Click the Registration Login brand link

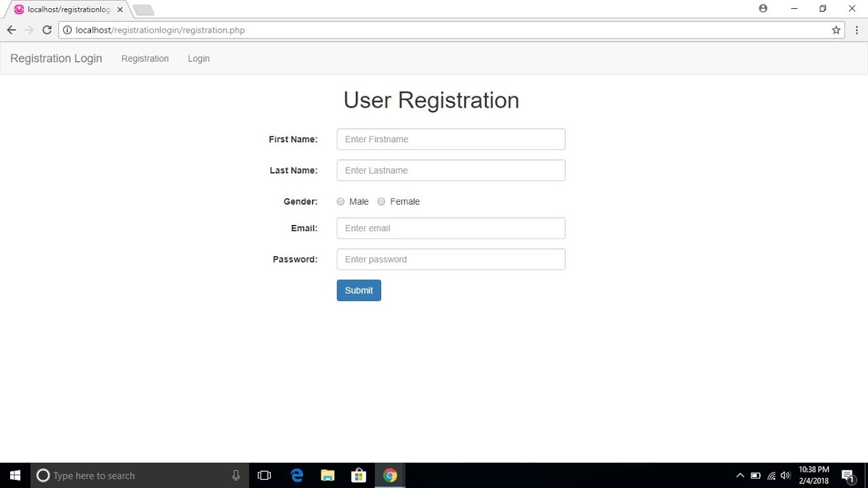pos(56,58)
